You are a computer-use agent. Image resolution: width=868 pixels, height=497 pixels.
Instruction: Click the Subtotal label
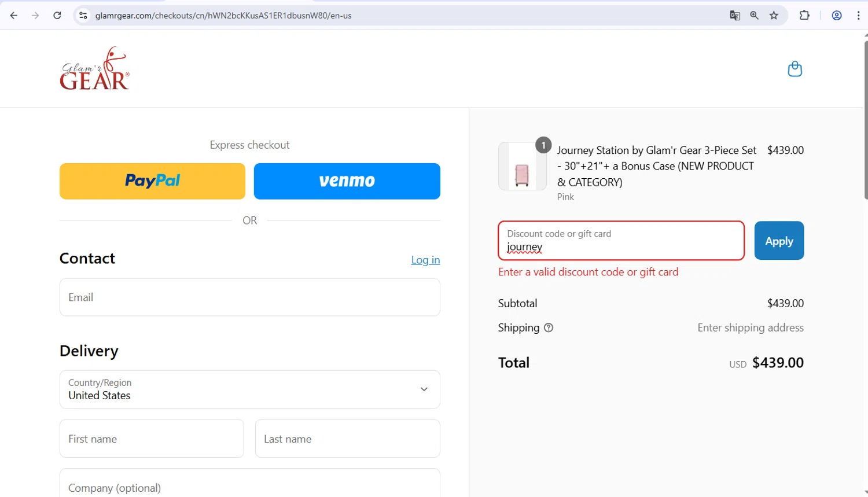pos(517,303)
